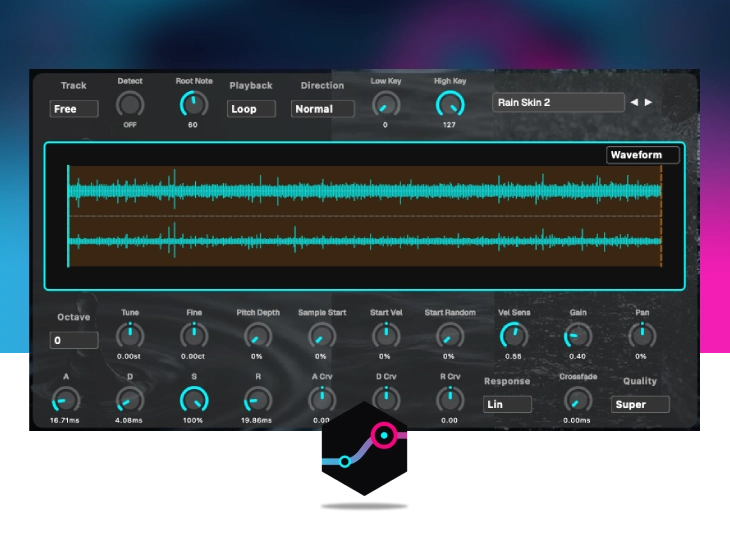Click the Start Vel knob
Viewport: 730px width, 540px height.
pyautogui.click(x=386, y=335)
